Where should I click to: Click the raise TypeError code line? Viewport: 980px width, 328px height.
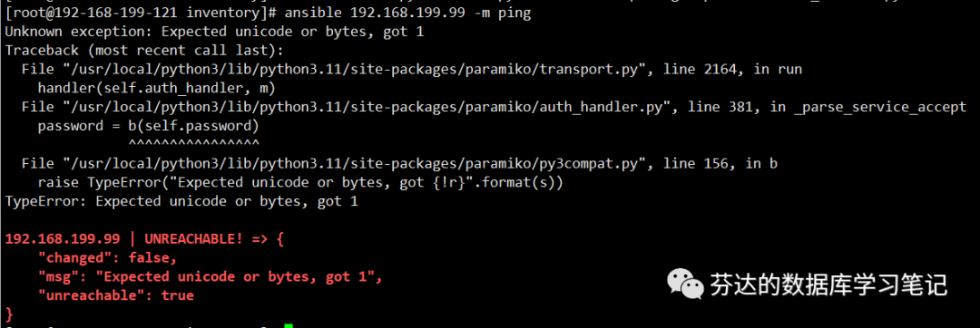click(300, 183)
